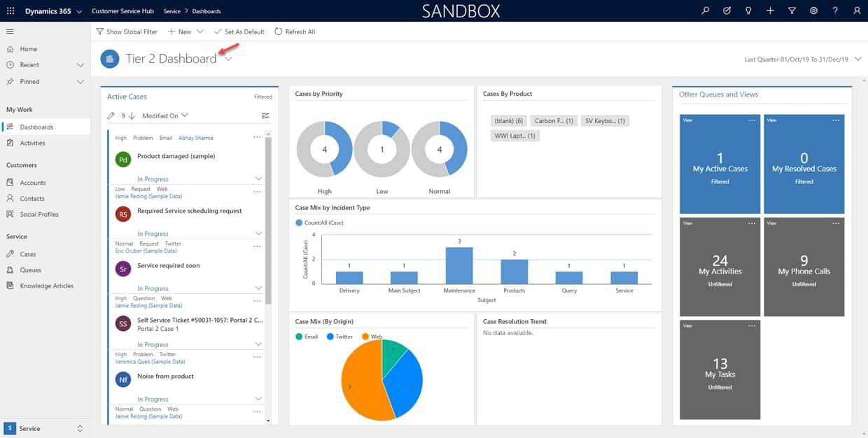868x438 pixels.
Task: Toggle sort direction arrow next to 9
Action: (132, 115)
